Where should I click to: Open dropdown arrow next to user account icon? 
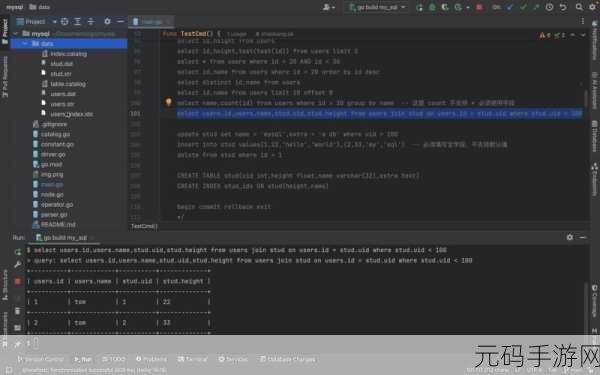point(333,8)
